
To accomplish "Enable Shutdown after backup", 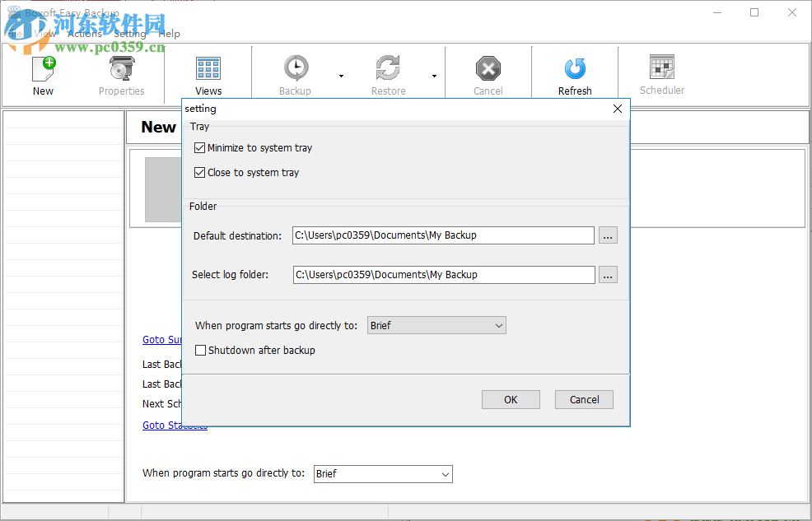I will [200, 350].
